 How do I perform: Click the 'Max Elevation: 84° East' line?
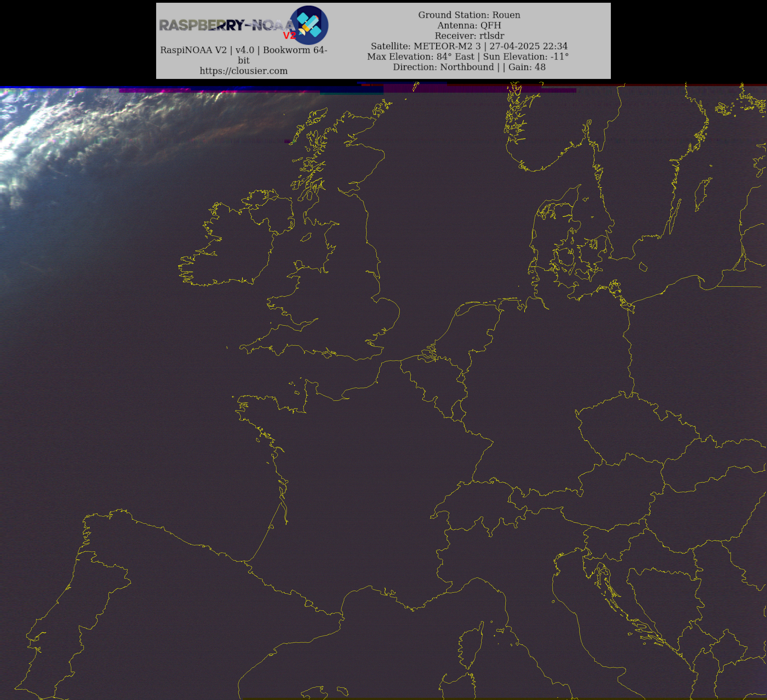pyautogui.click(x=468, y=56)
